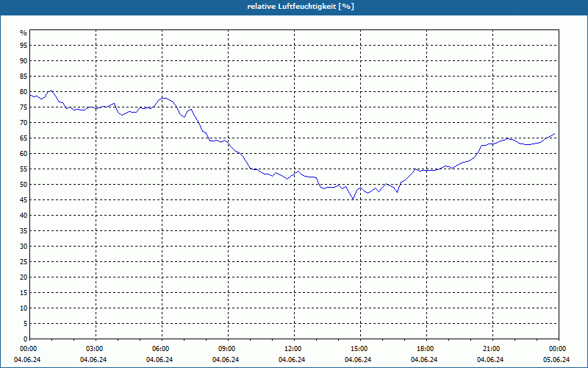Select the 05.06.24 date label

pyautogui.click(x=556, y=360)
